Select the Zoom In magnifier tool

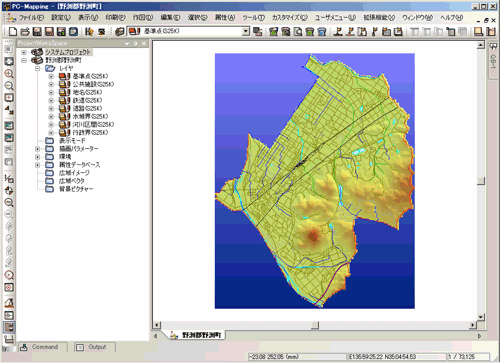pos(9,74)
